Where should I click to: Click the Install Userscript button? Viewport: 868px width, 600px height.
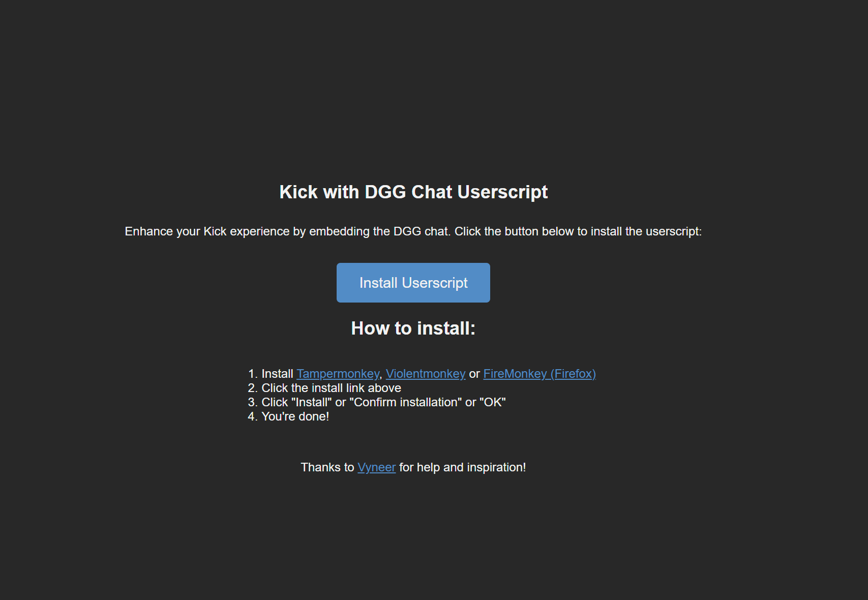[x=413, y=283]
